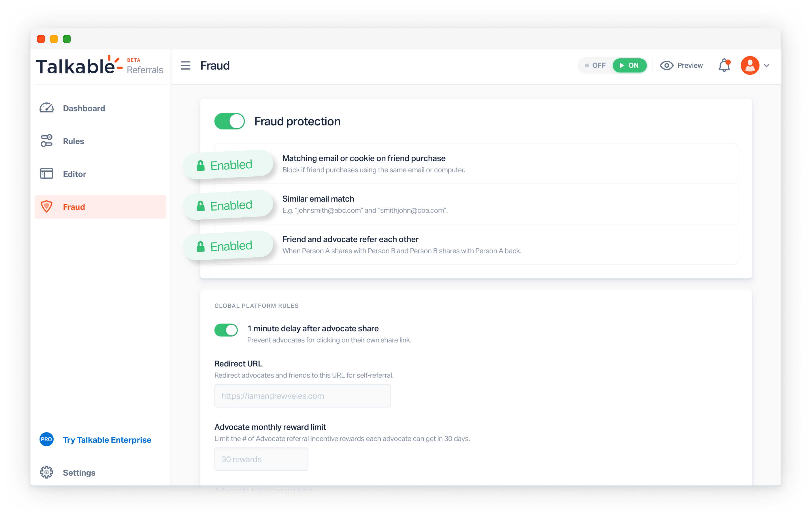Image resolution: width=812 pixels, height=518 pixels.
Task: Click the Dashboard gauge icon
Action: (46, 108)
